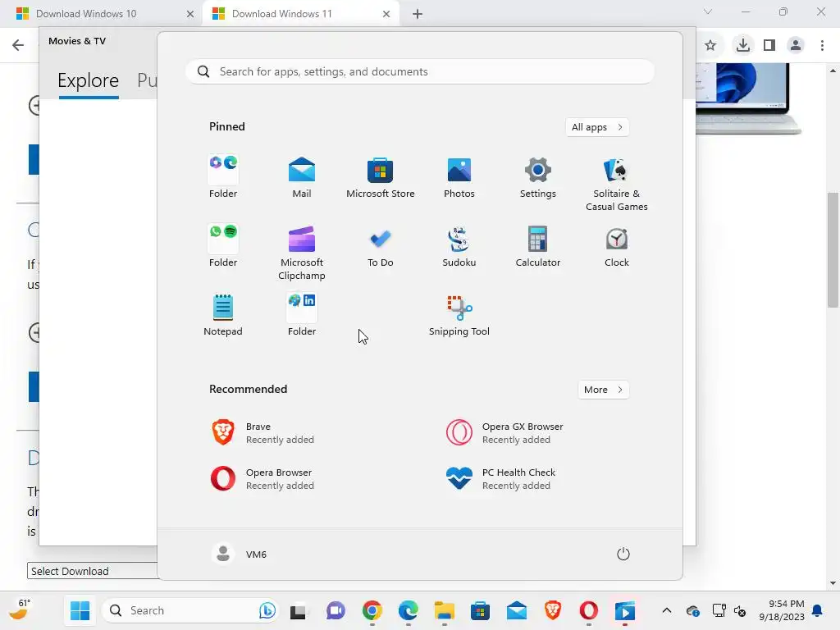Switch to Movies & TV on the taskbar

click(625, 610)
